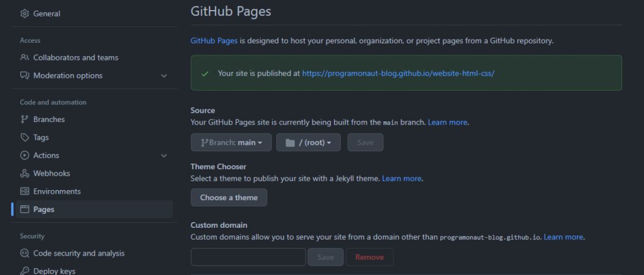Click the General gear icon

pos(25,13)
